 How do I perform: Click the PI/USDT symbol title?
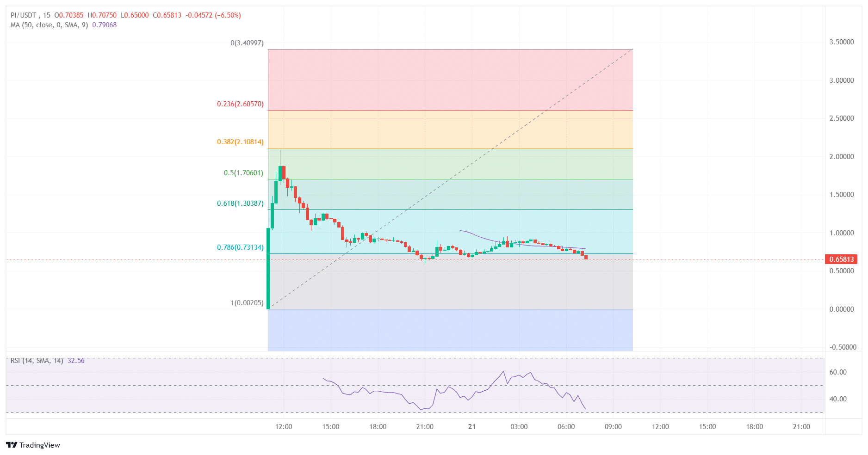tap(23, 15)
